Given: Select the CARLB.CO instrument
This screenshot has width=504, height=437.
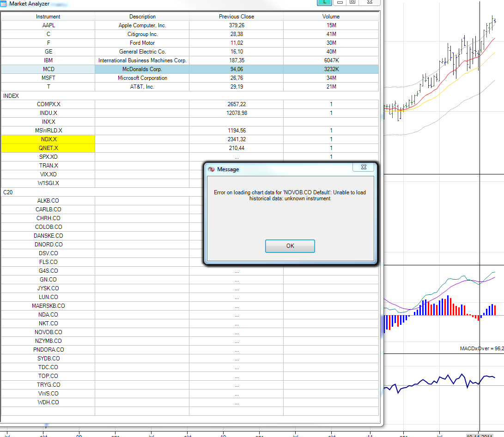Looking at the screenshot, I should pos(48,210).
